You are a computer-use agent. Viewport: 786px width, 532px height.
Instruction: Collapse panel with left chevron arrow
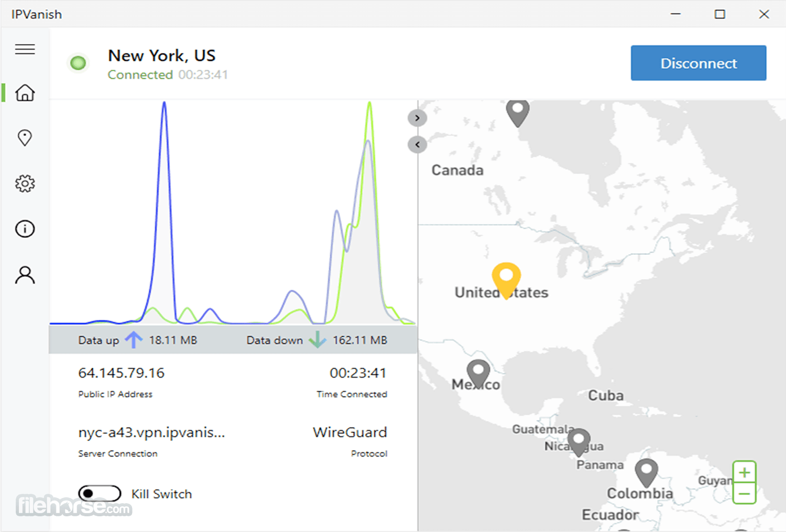[417, 144]
